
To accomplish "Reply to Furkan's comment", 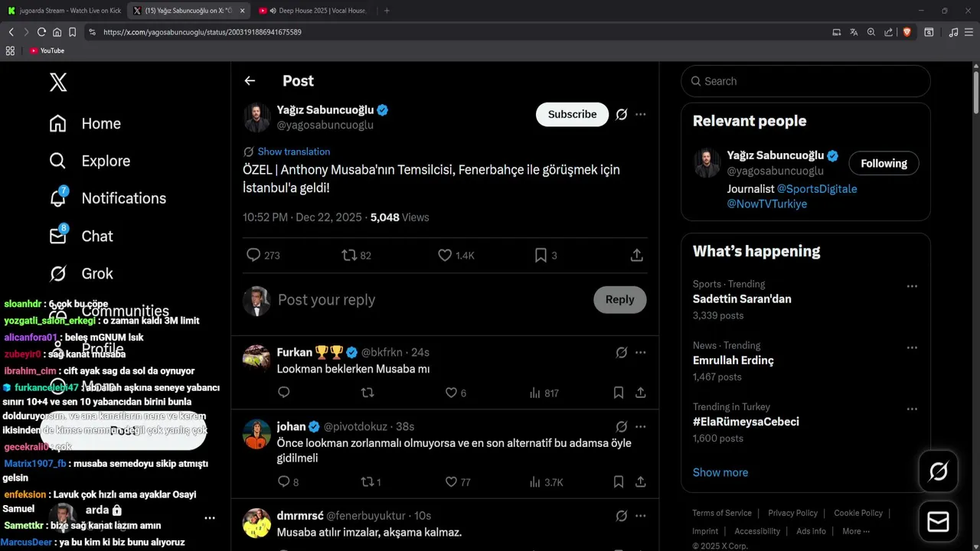I will pos(284,393).
